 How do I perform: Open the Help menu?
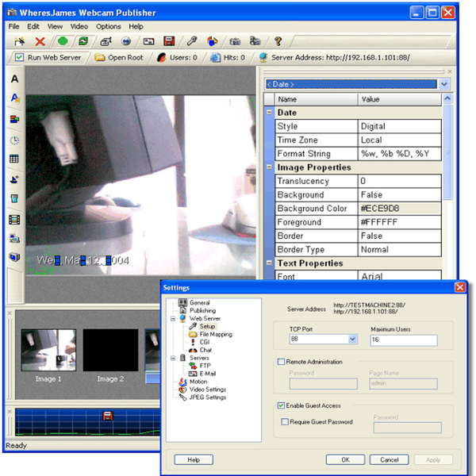[136, 26]
